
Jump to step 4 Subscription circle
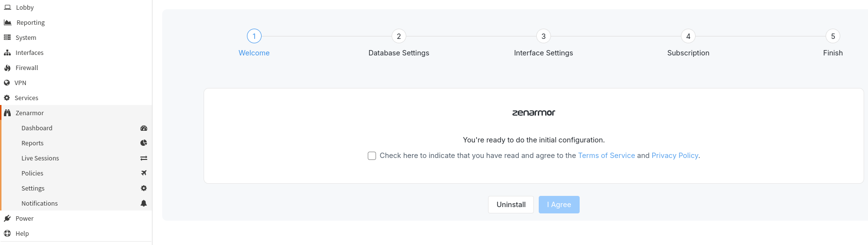coord(688,36)
